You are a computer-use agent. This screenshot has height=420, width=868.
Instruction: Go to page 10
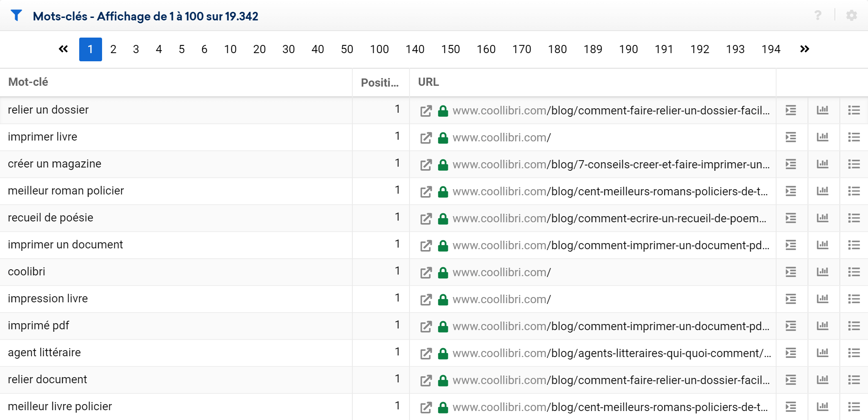tap(230, 49)
